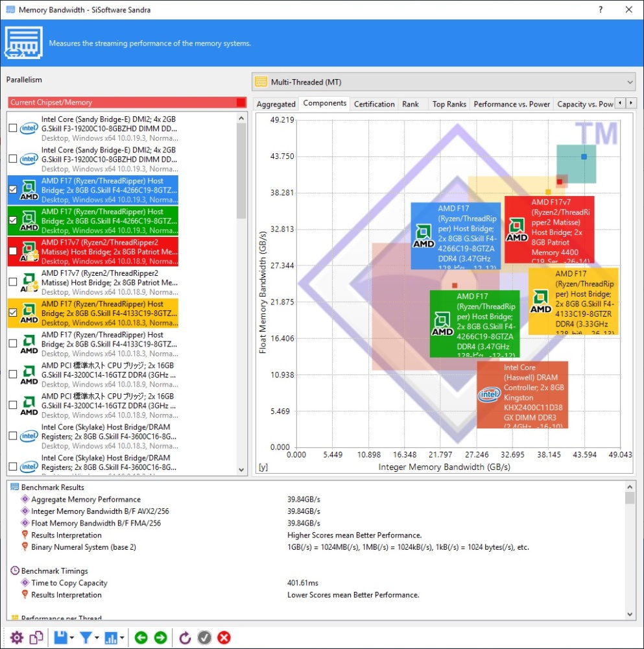Click the copy results icon
The image size is (644, 649).
click(36, 637)
